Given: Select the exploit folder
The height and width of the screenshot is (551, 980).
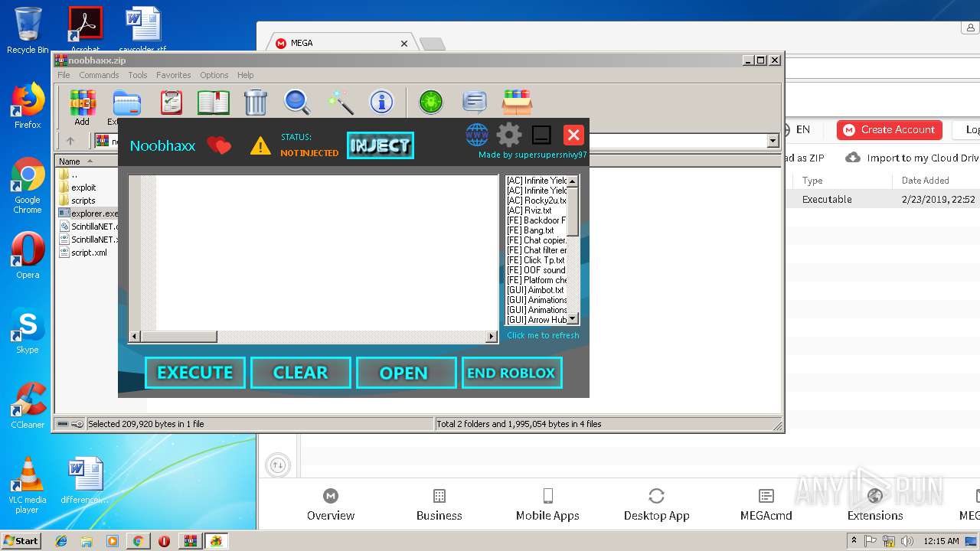Looking at the screenshot, I should 83,187.
